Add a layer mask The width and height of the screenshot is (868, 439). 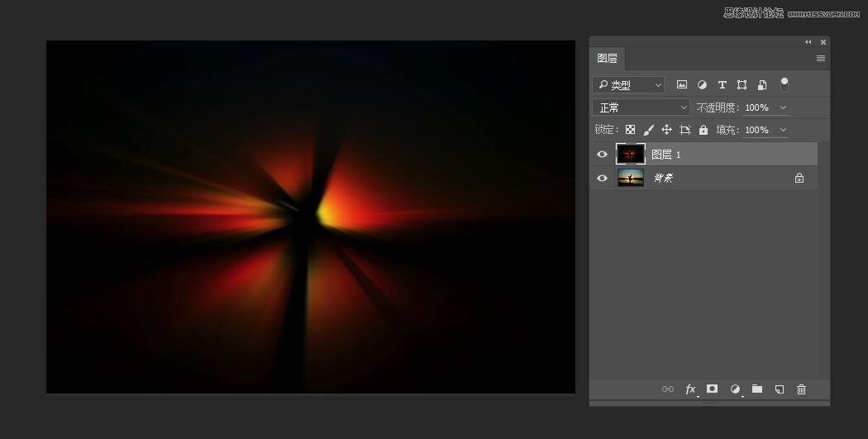[712, 389]
